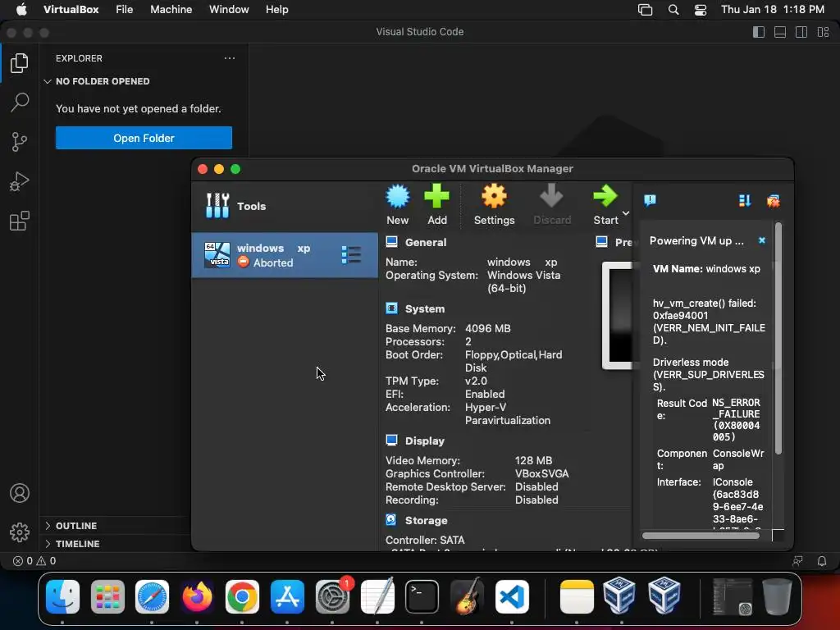Click the System section header

(425, 308)
